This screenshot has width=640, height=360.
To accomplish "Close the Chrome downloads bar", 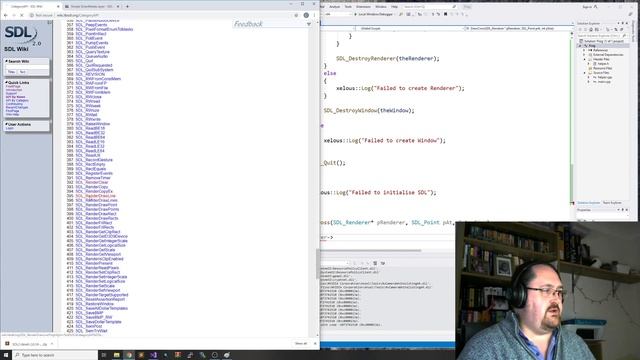I will [x=315, y=344].
